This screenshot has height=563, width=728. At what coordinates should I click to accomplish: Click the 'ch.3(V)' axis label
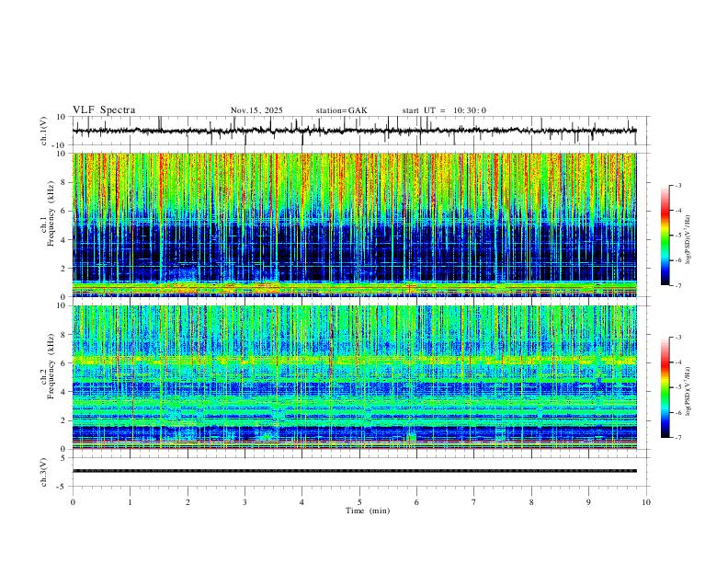click(44, 473)
